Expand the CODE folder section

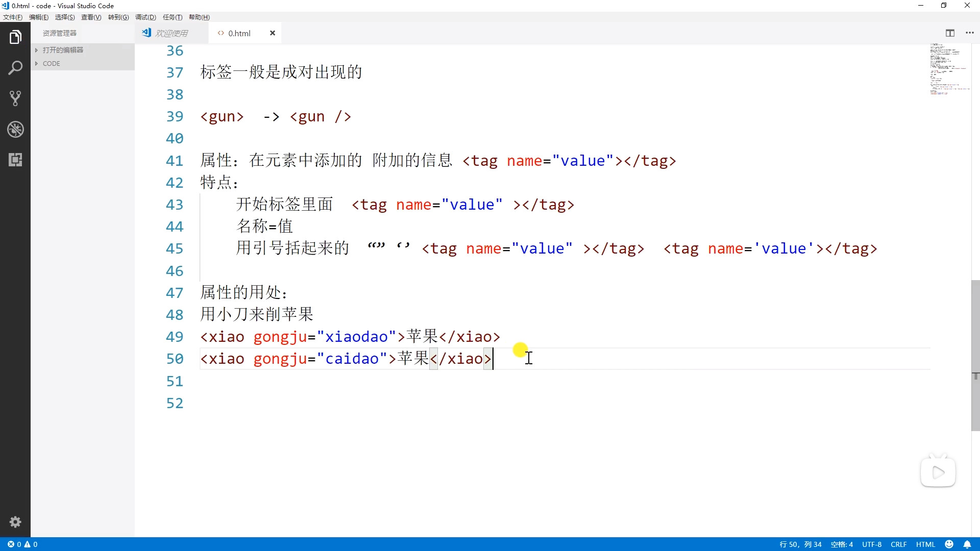click(52, 64)
